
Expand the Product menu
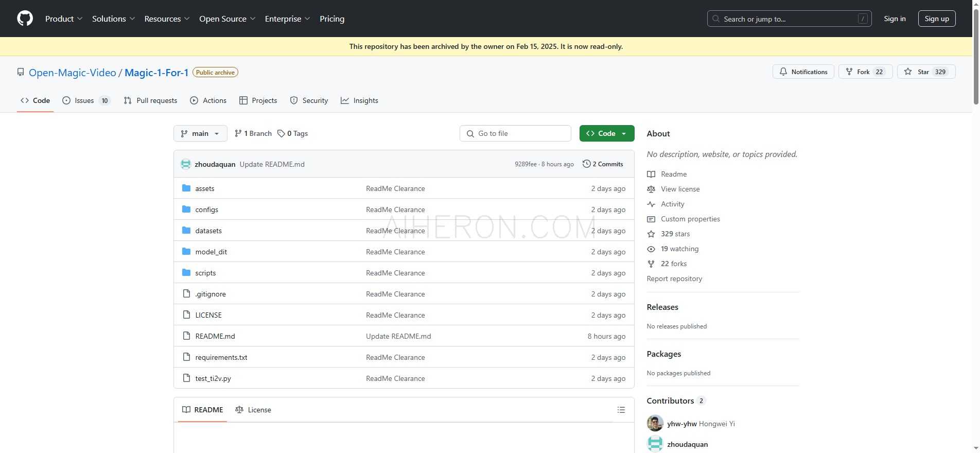pos(64,19)
